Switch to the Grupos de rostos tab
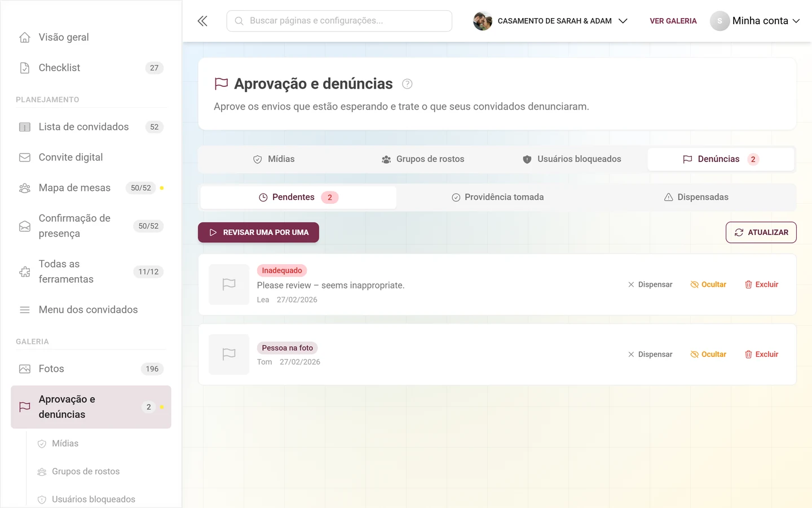 [x=423, y=159]
